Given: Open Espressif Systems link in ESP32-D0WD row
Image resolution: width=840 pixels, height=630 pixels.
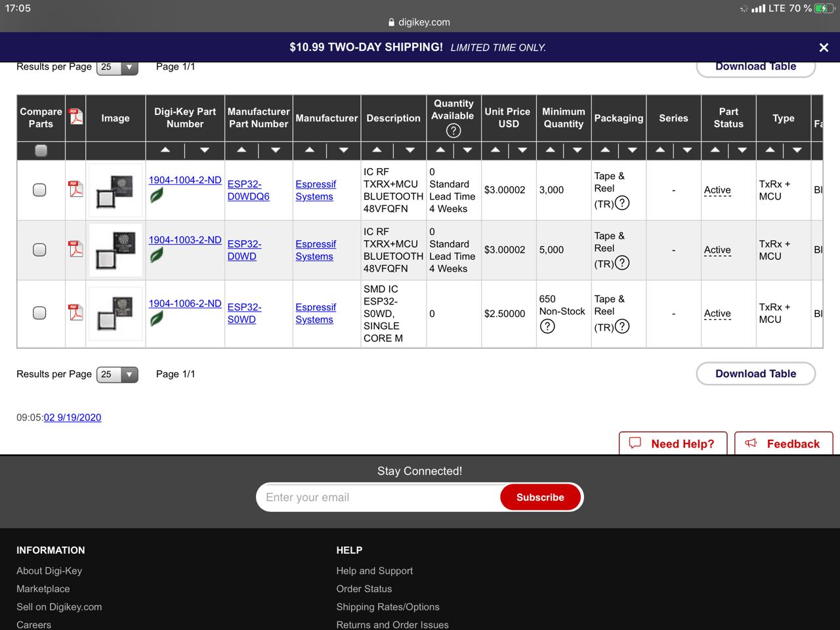Looking at the screenshot, I should [x=316, y=250].
